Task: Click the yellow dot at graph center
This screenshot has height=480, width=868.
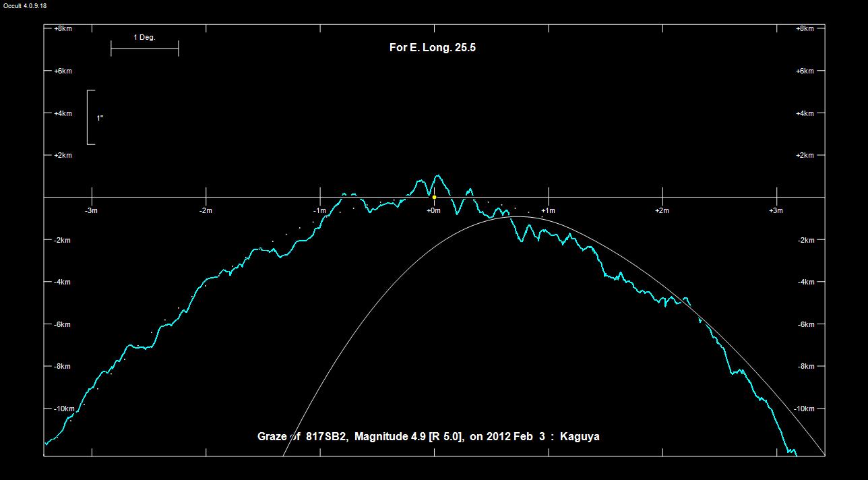Action: tap(434, 198)
